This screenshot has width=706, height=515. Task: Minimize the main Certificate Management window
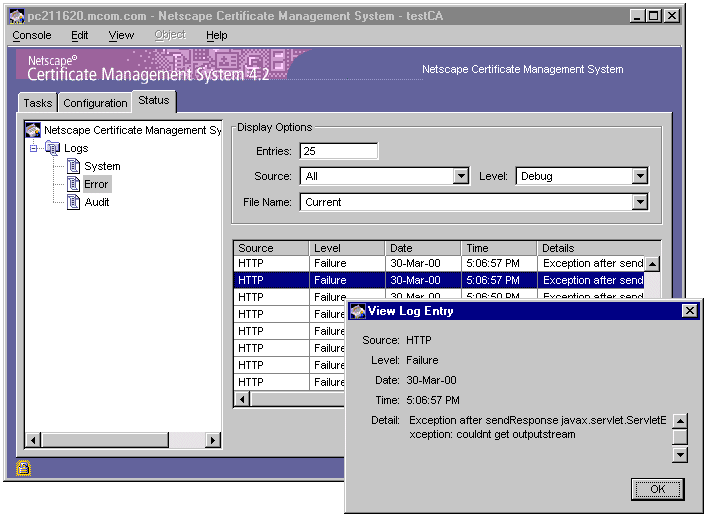(x=637, y=16)
